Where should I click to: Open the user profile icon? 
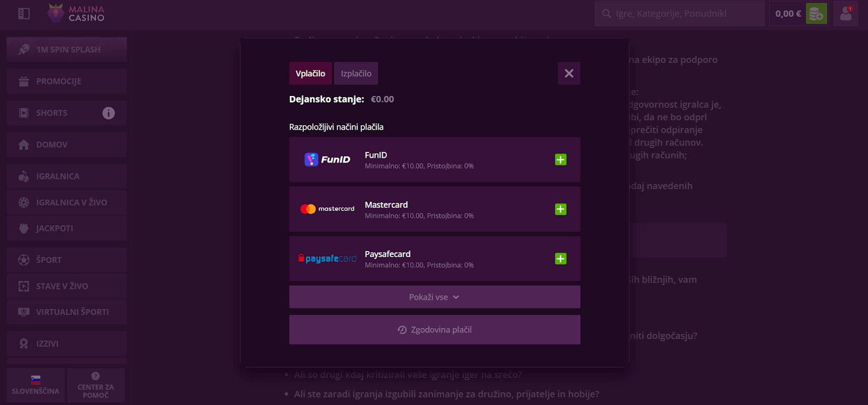846,14
